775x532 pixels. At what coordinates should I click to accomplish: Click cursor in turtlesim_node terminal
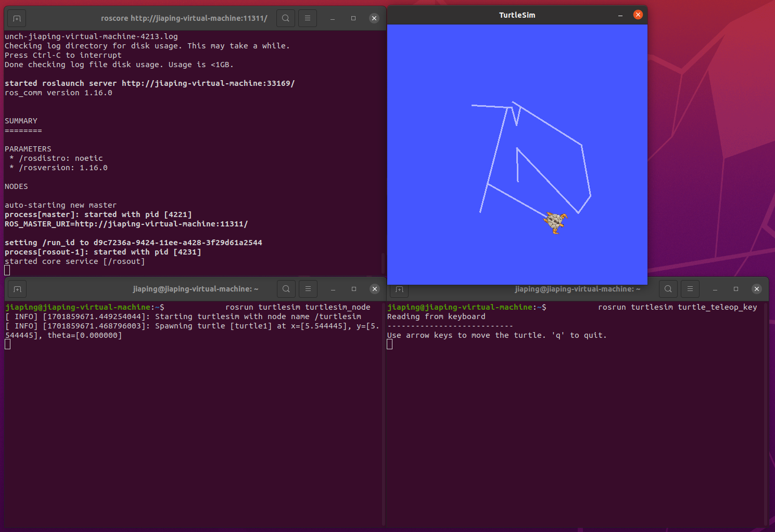(x=8, y=344)
